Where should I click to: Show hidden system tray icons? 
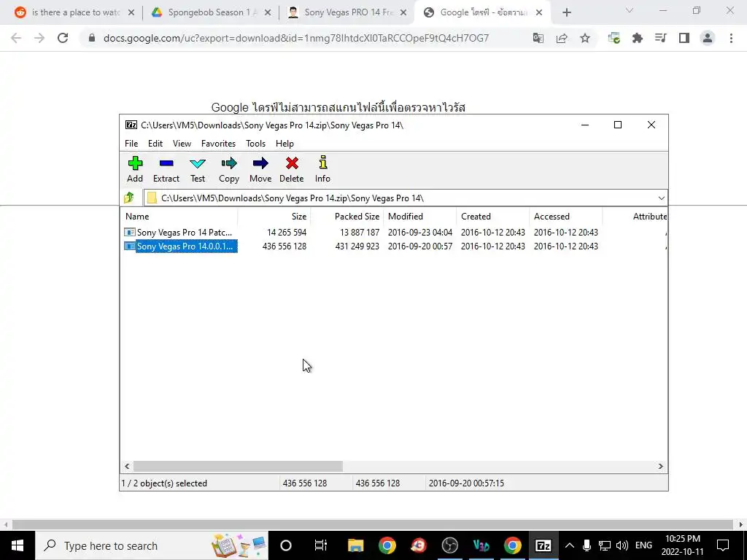click(569, 545)
